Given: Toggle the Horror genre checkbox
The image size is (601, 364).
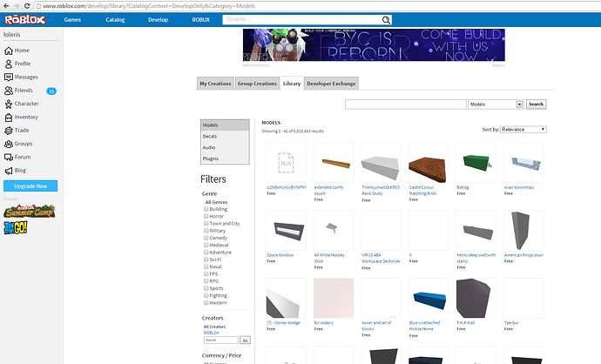Looking at the screenshot, I should tap(206, 216).
